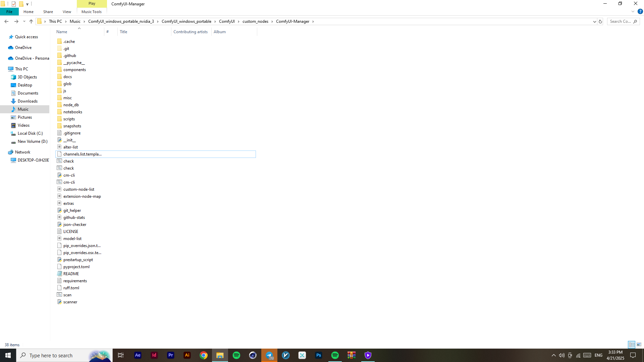Image resolution: width=644 pixels, height=362 pixels.
Task: Open Google Chrome in taskbar
Action: pos(204,355)
